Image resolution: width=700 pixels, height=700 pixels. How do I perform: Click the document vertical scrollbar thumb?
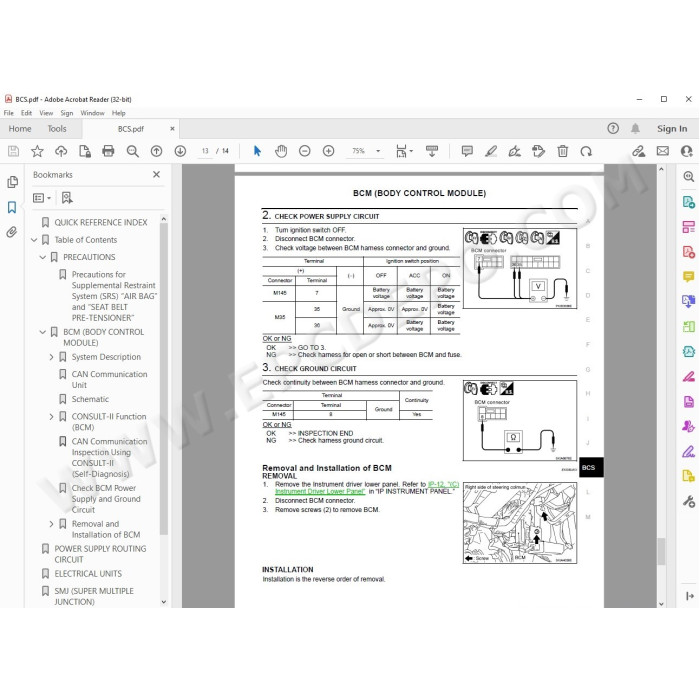[661, 552]
